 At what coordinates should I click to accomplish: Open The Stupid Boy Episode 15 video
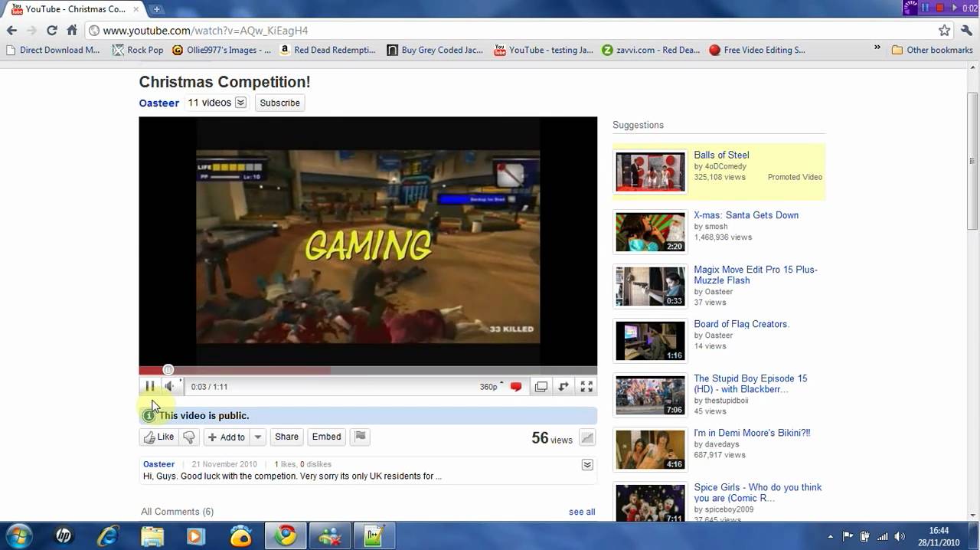tap(750, 384)
